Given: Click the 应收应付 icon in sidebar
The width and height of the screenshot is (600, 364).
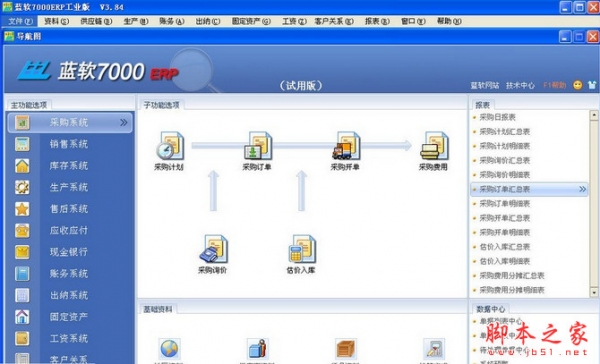Looking at the screenshot, I should [x=22, y=230].
